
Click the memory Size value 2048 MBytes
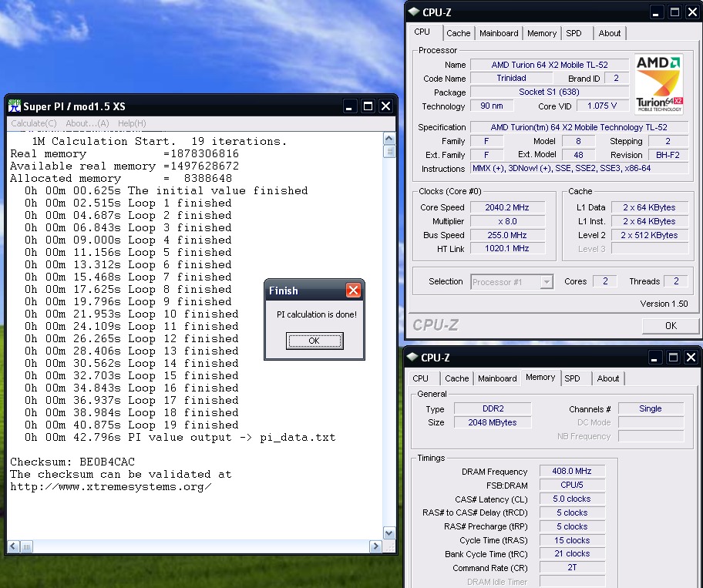click(493, 422)
